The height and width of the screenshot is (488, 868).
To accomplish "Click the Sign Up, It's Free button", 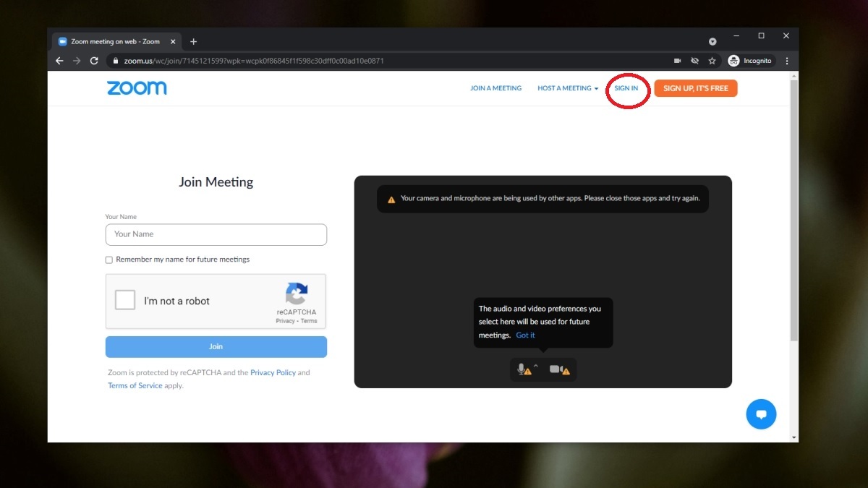I will [x=696, y=88].
